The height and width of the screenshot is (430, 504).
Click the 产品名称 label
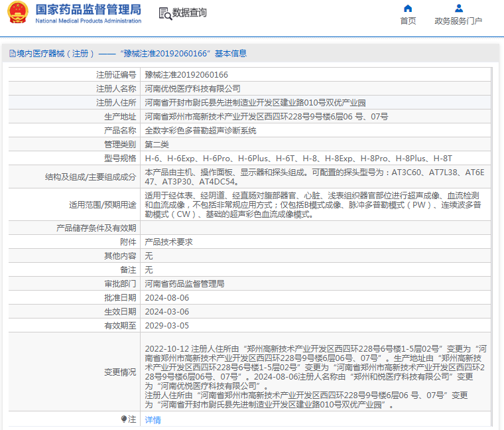coord(120,131)
